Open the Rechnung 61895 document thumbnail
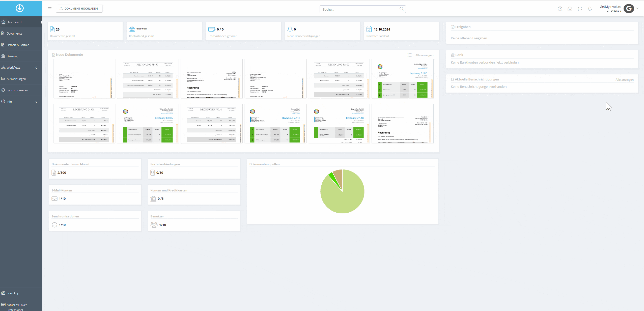The width and height of the screenshot is (644, 311). [x=403, y=78]
